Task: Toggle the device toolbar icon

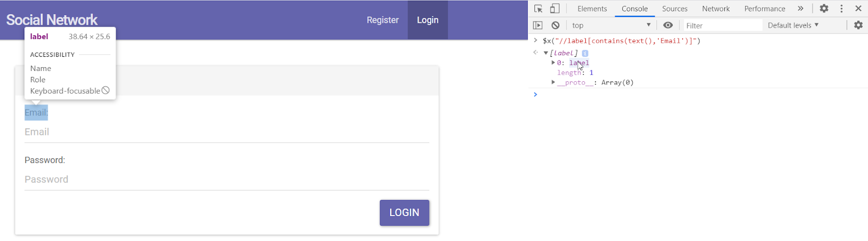Action: click(x=554, y=9)
